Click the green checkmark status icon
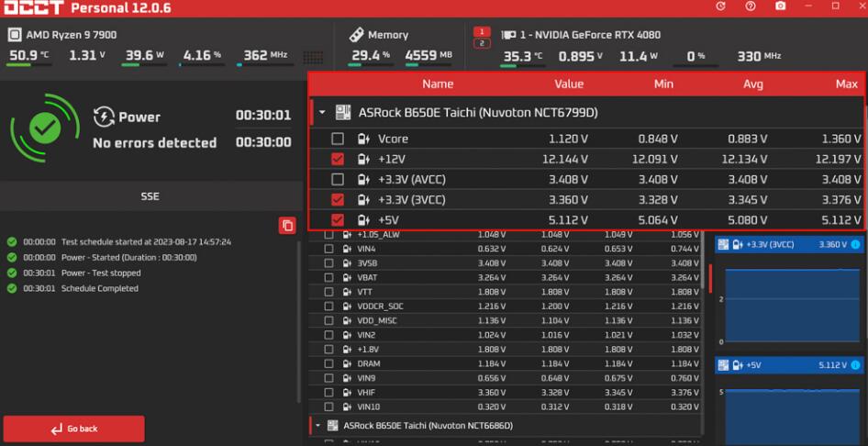Image resolution: width=868 pixels, height=446 pixels. click(x=45, y=128)
